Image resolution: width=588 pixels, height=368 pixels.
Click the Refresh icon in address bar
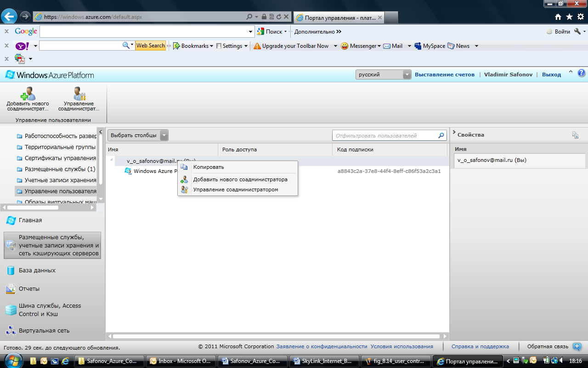[x=278, y=17]
